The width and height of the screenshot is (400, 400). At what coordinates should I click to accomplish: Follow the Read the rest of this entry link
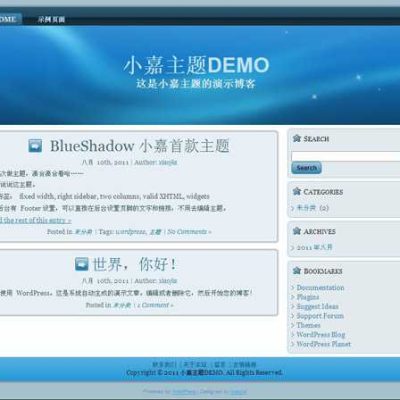(x=35, y=220)
